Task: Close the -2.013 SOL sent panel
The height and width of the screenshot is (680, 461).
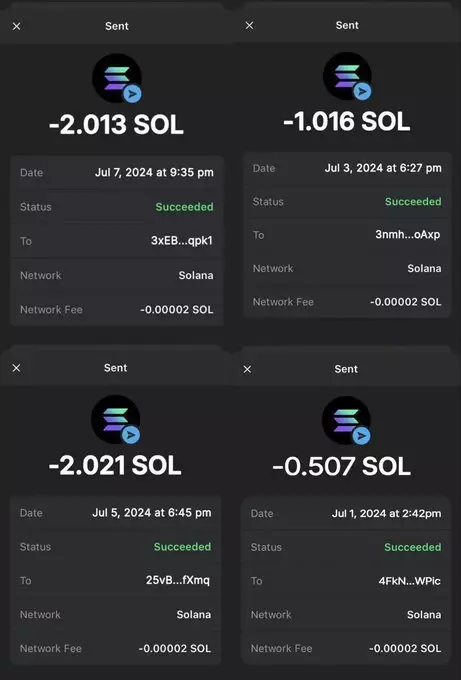Action: (x=16, y=26)
